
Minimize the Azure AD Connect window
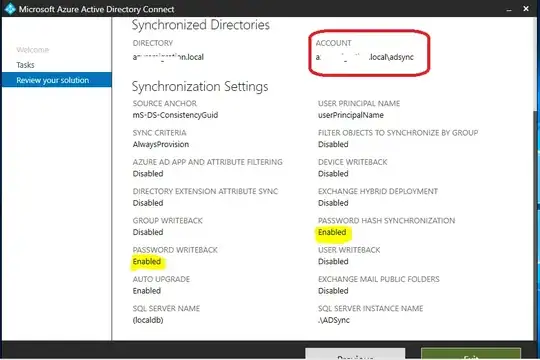(x=509, y=10)
